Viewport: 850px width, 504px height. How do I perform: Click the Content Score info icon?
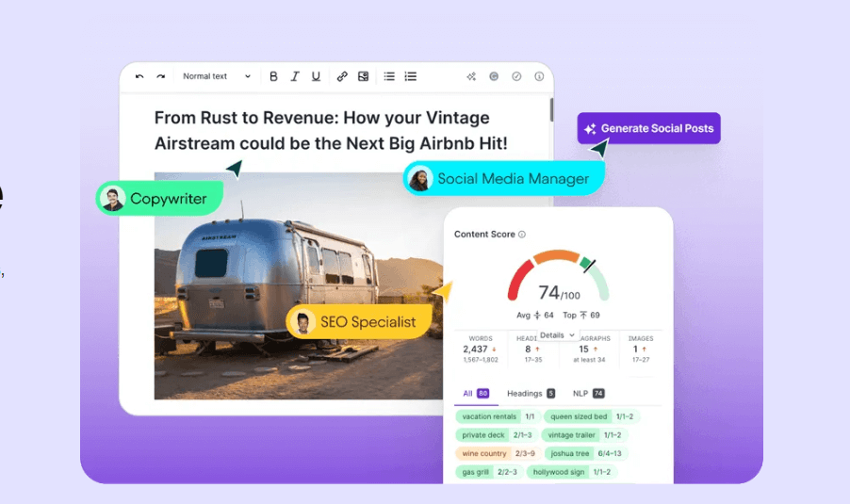click(x=522, y=235)
